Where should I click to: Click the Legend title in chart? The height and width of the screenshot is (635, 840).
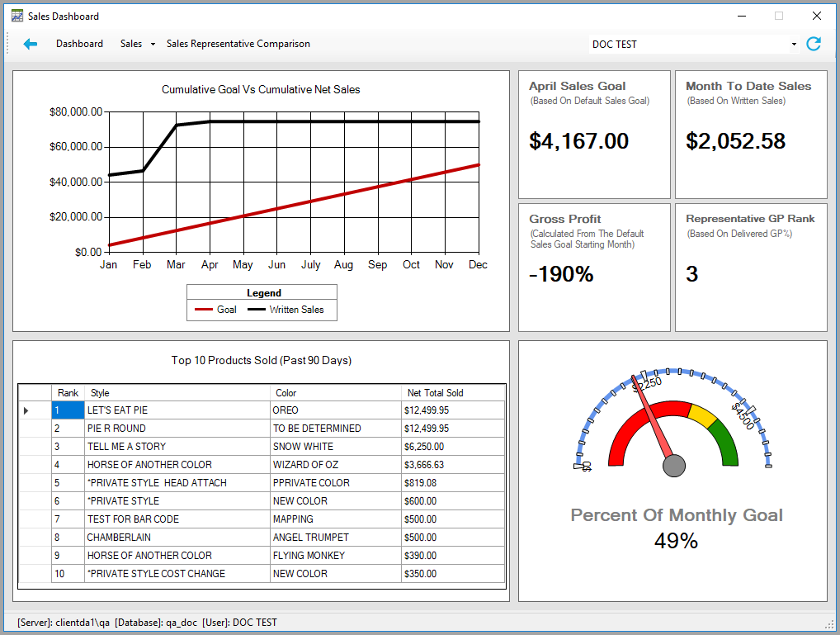pos(263,293)
